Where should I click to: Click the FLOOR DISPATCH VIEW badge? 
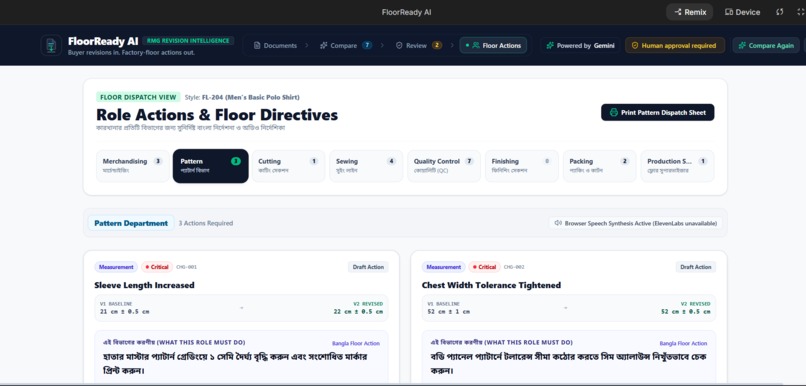138,97
